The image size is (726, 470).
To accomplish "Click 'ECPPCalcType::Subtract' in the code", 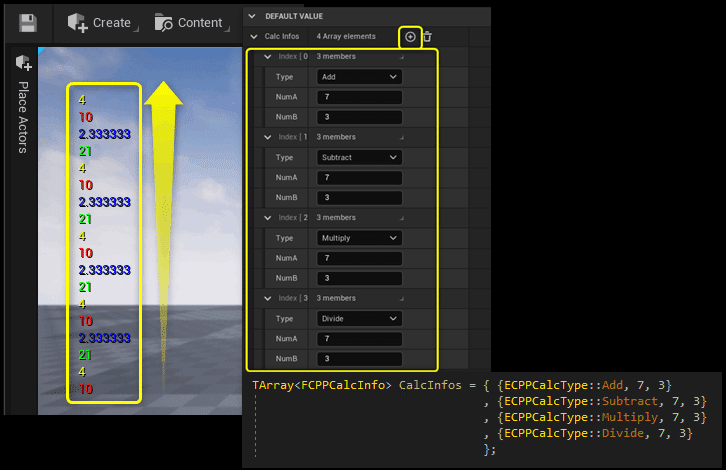I will (x=581, y=401).
